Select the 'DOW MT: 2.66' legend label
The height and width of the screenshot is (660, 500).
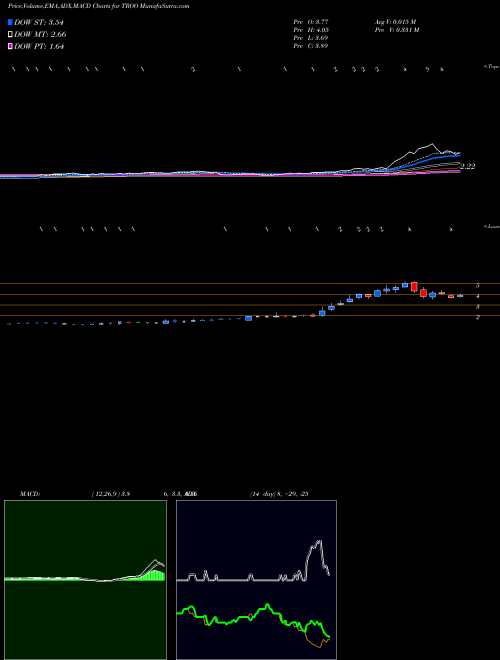[x=40, y=35]
